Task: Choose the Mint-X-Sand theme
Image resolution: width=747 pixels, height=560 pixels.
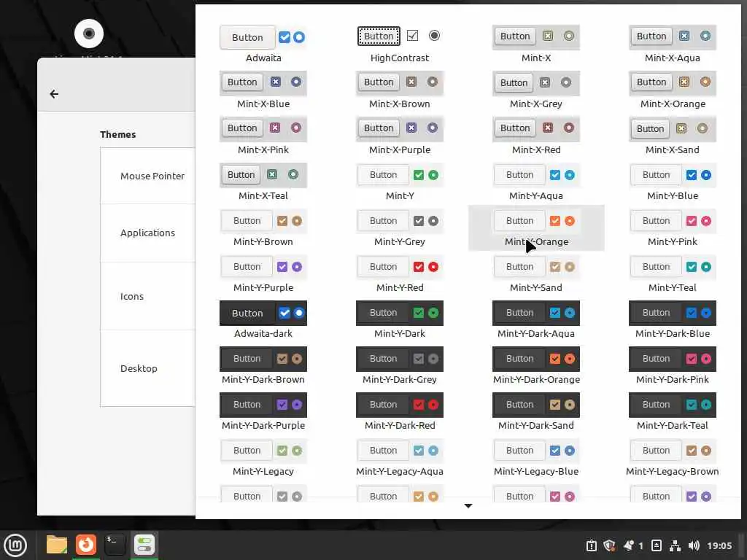Action: 672,136
